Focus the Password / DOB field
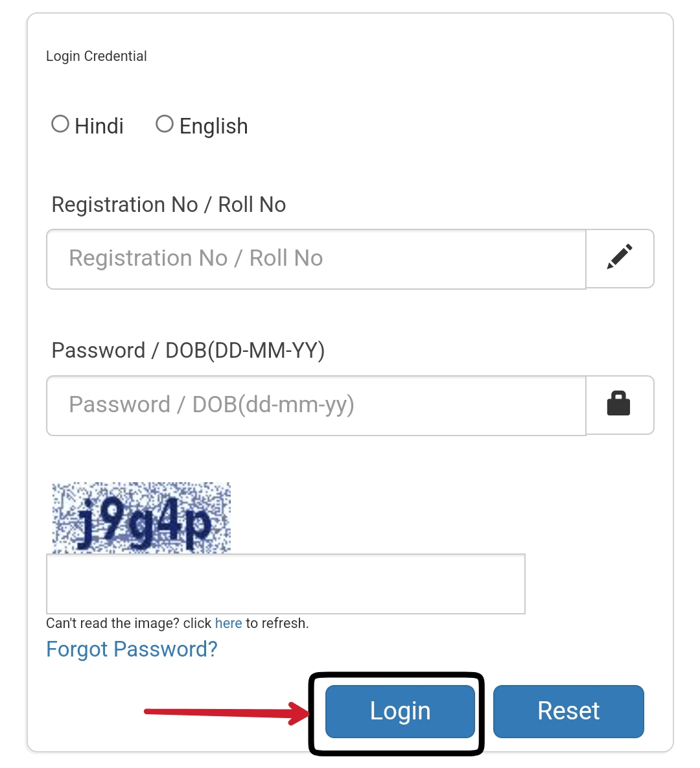Image resolution: width=700 pixels, height=768 pixels. tap(316, 405)
